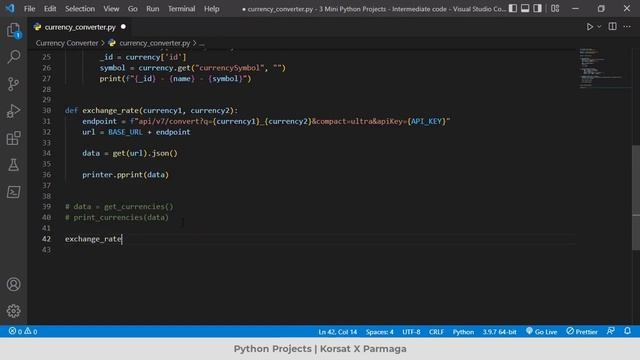Open notifications bell icon
Screen dimensions: 640x360
pos(627,331)
